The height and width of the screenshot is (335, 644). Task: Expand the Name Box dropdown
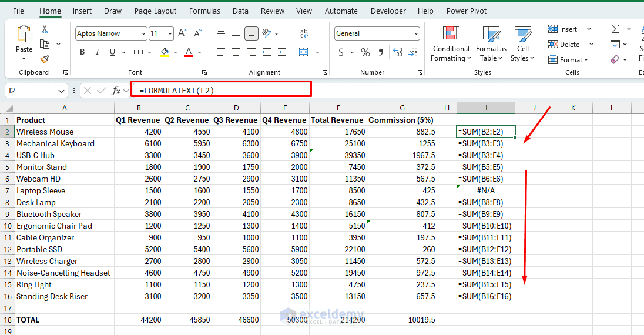(61, 91)
